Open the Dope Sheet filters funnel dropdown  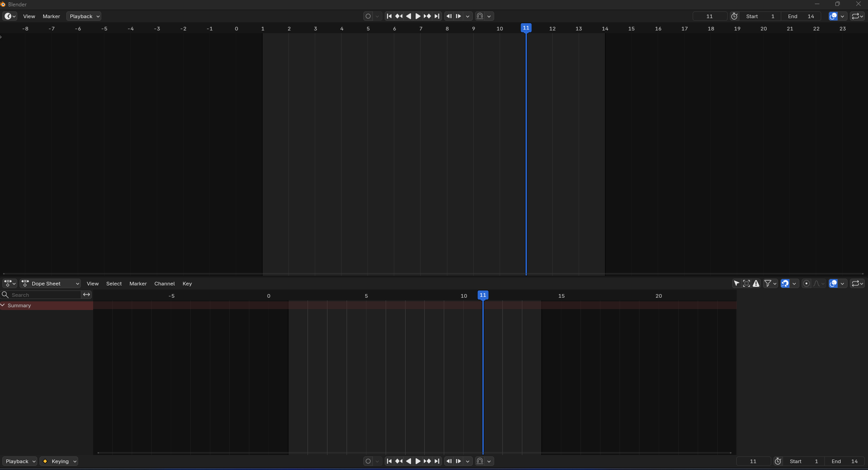[x=770, y=284]
